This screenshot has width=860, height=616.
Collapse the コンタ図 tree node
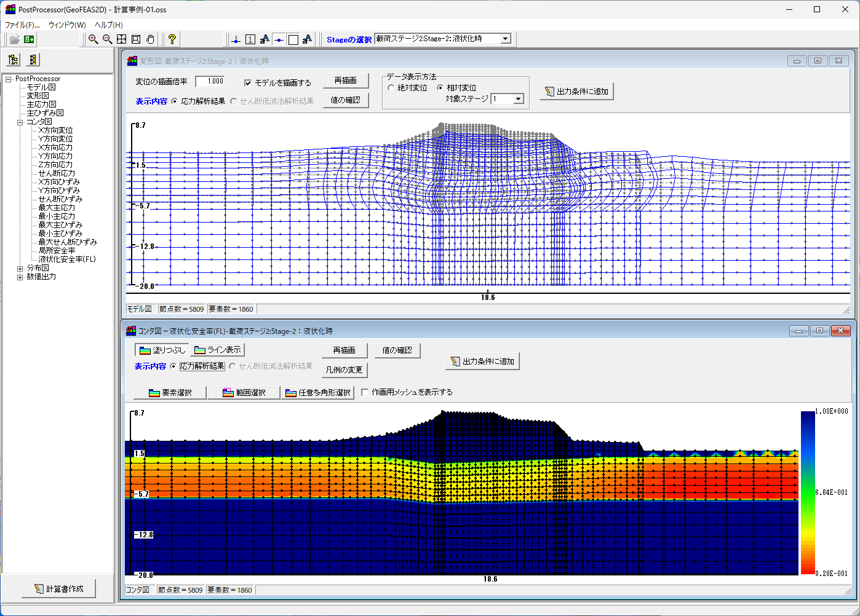pyautogui.click(x=20, y=122)
